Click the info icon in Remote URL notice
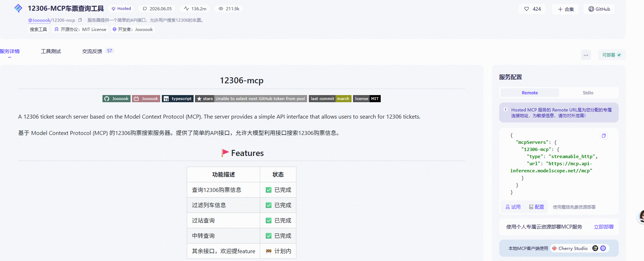Viewport: 644px width, 261px height. point(506,110)
